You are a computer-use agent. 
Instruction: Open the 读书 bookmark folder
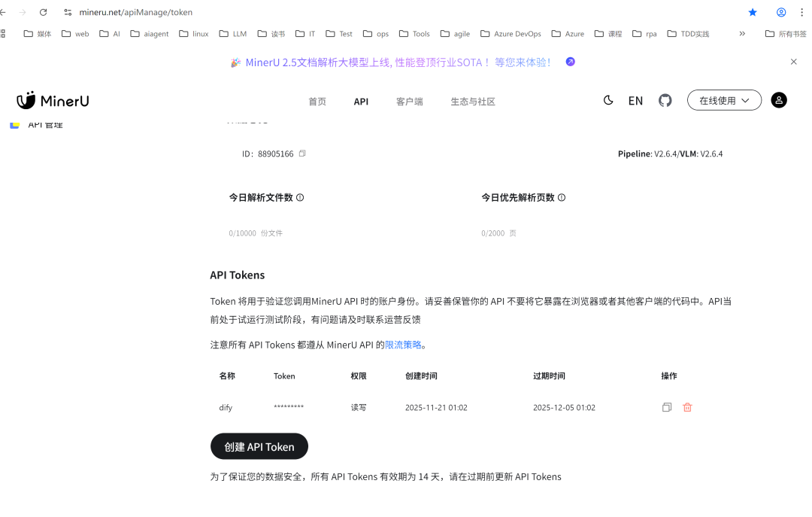271,34
